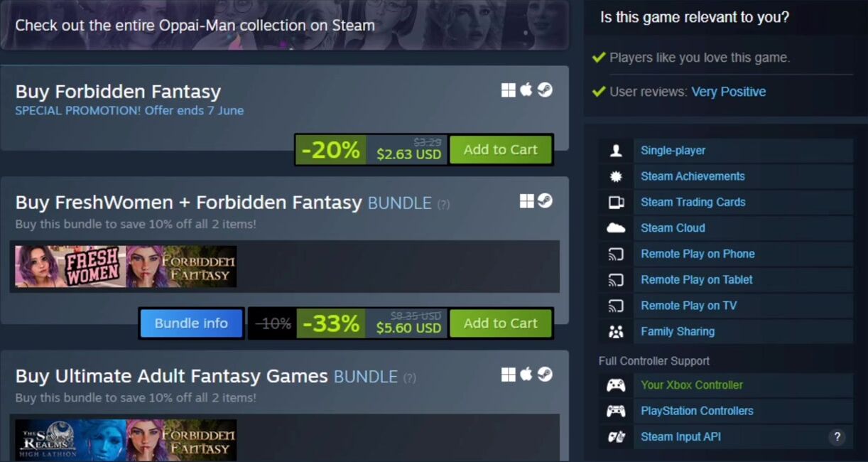Open Bundle info for FreshWomen bundle
This screenshot has width=868, height=462.
coord(191,323)
